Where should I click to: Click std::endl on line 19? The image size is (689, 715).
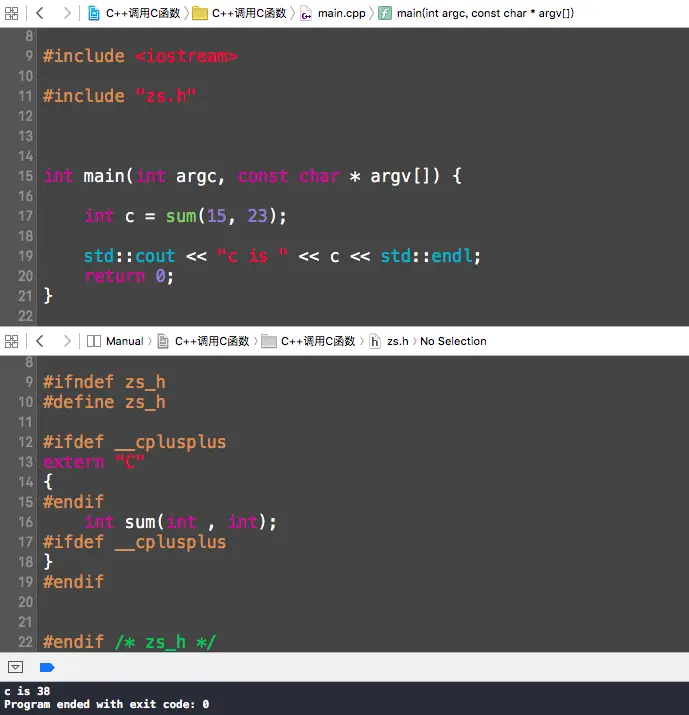coord(427,256)
